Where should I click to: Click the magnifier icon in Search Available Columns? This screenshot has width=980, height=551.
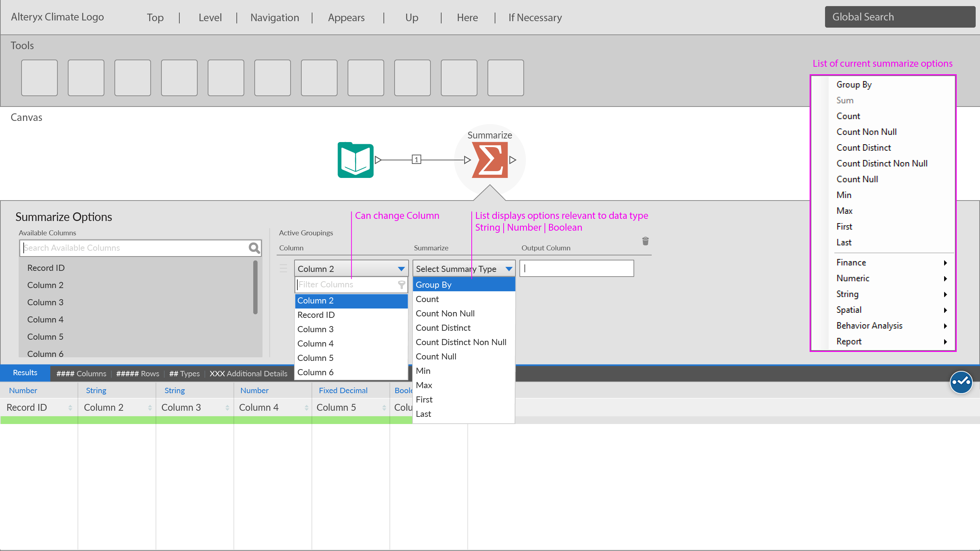tap(254, 248)
